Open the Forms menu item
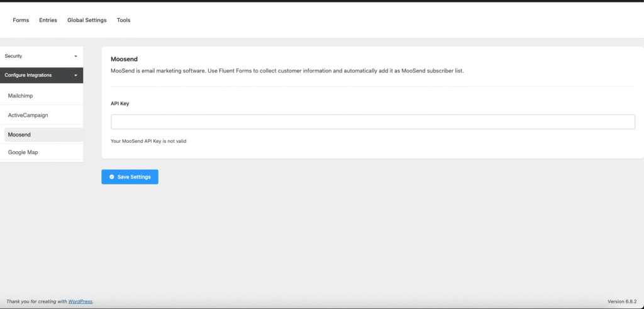This screenshot has width=644, height=309. (21, 20)
